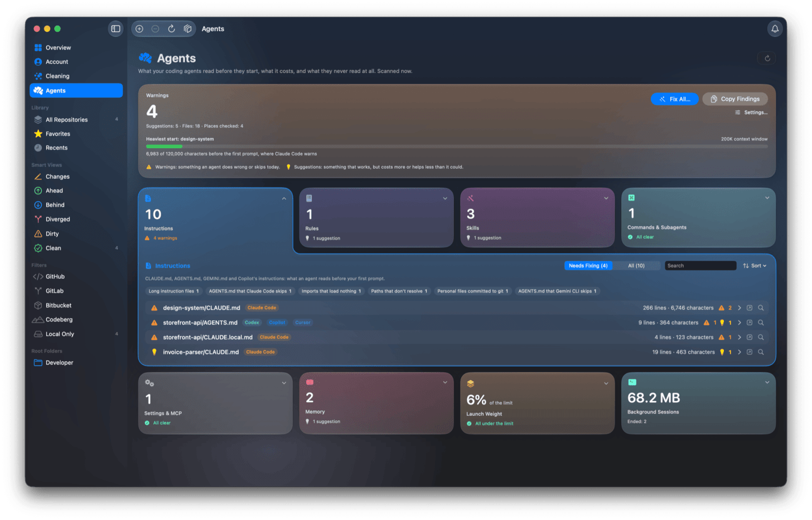Click the add (plus) toolbar icon

(x=139, y=28)
